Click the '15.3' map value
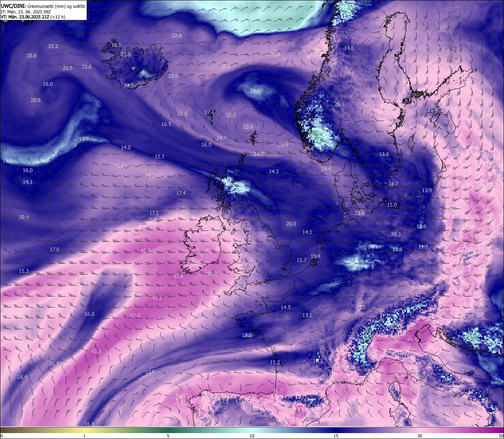The width and height of the screenshot is (504, 439). pyautogui.click(x=24, y=271)
